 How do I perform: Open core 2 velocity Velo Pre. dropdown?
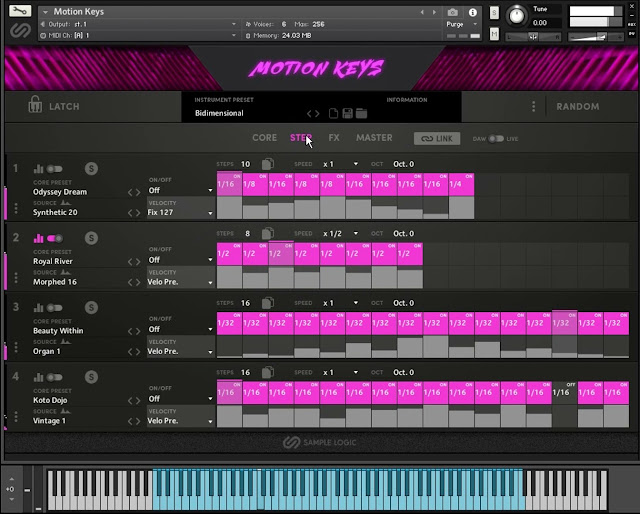click(180, 282)
